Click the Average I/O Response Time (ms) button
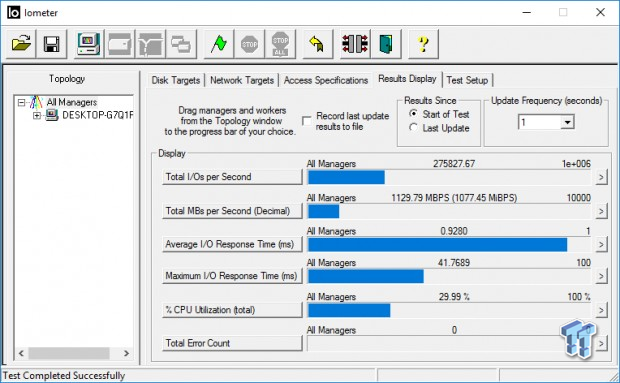 pos(232,244)
